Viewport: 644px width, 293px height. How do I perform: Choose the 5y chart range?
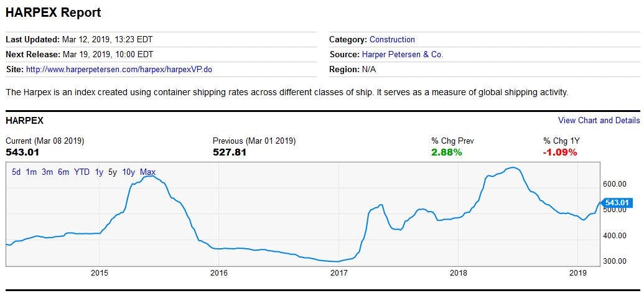(x=113, y=172)
